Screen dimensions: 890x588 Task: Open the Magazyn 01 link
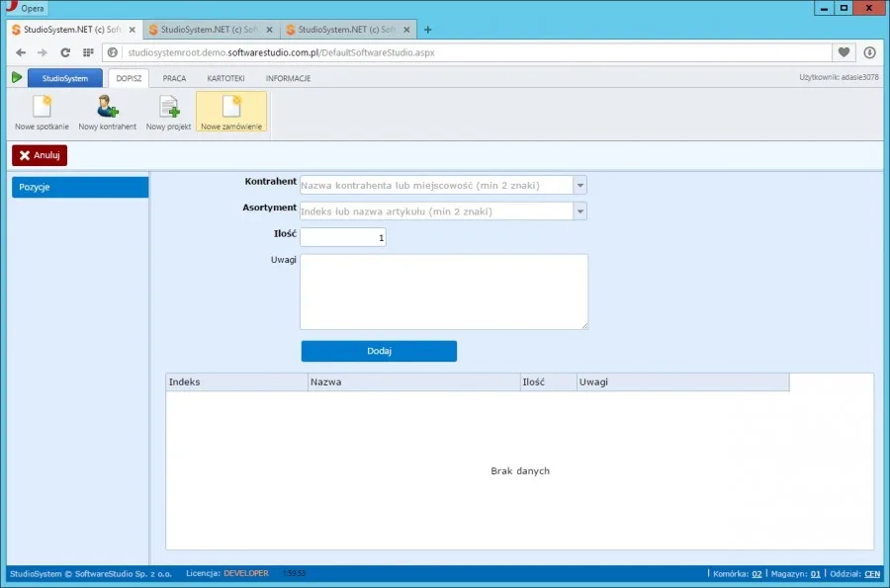[815, 574]
